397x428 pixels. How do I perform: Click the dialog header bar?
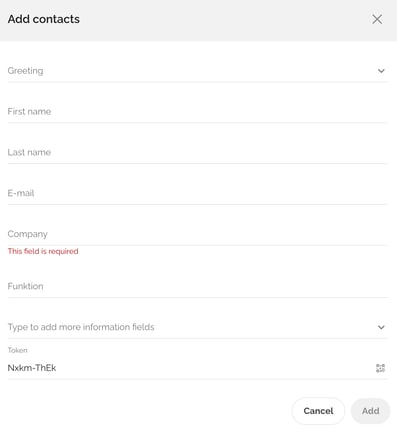198,20
